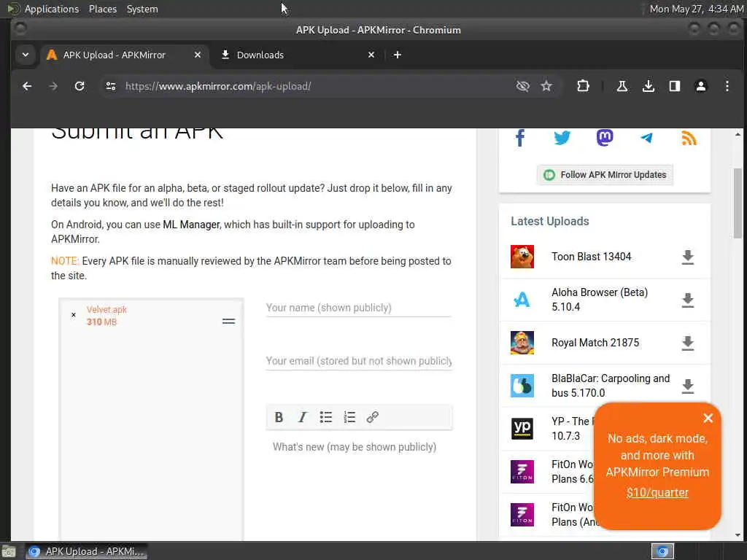
Task: Switch to the Downloads tab
Action: click(298, 55)
